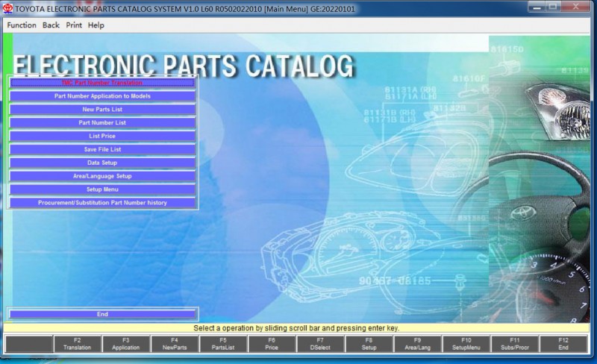Open the Help menu
Image resolution: width=597 pixels, height=364 pixels.
pos(96,25)
